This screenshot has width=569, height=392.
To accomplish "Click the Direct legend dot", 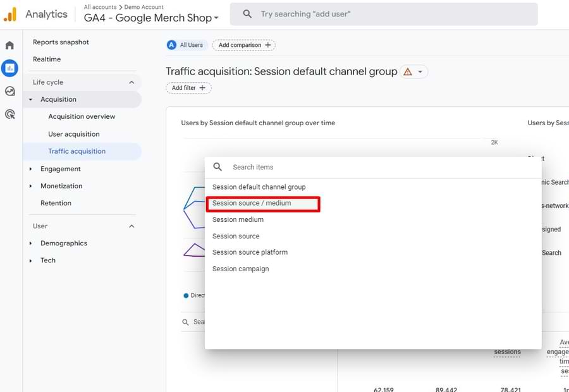I will pos(186,295).
